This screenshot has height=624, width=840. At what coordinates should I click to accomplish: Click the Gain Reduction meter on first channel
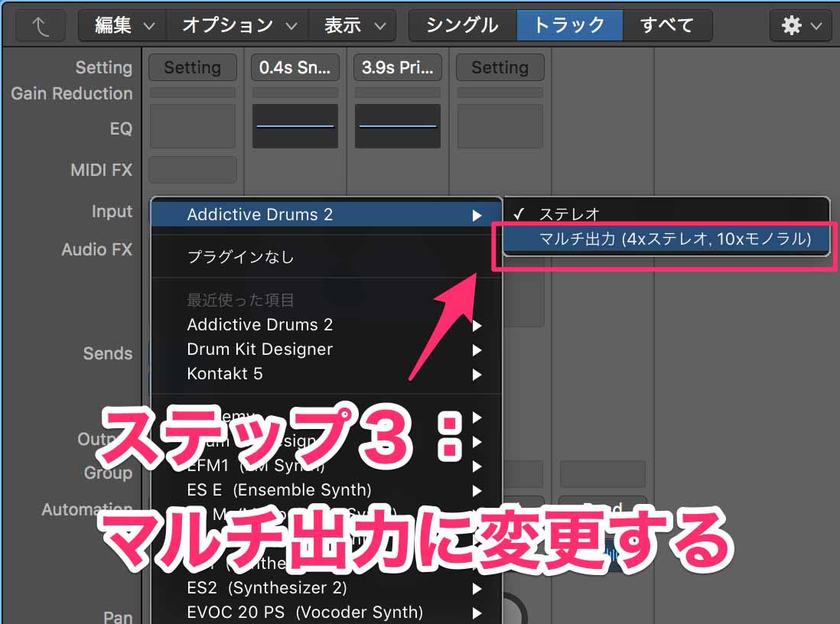pos(193,93)
